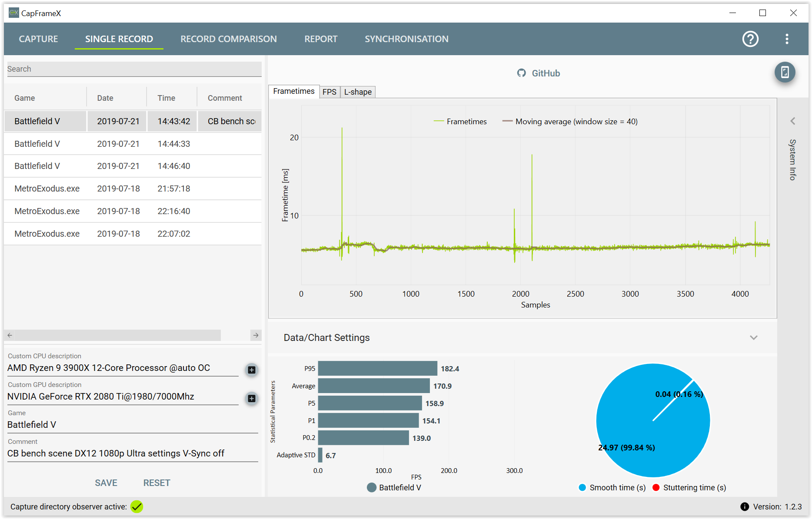The width and height of the screenshot is (812, 519).
Task: Click the SAVE button
Action: [106, 483]
